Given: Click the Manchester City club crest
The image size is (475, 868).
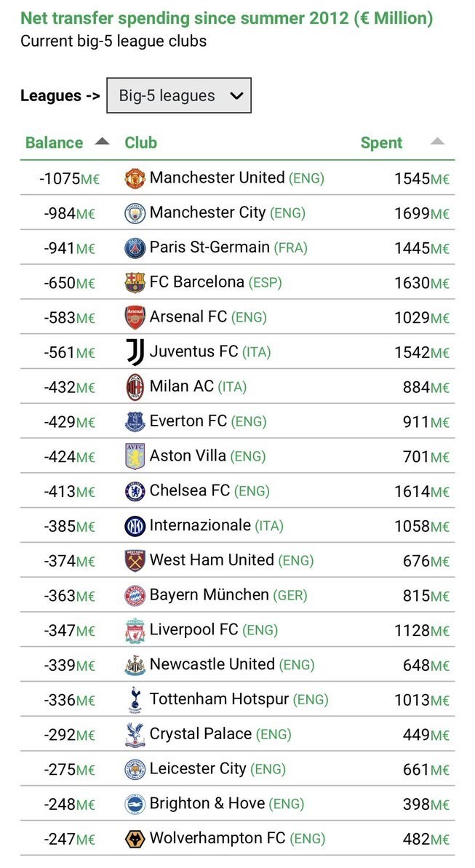Looking at the screenshot, I should pos(135,213).
